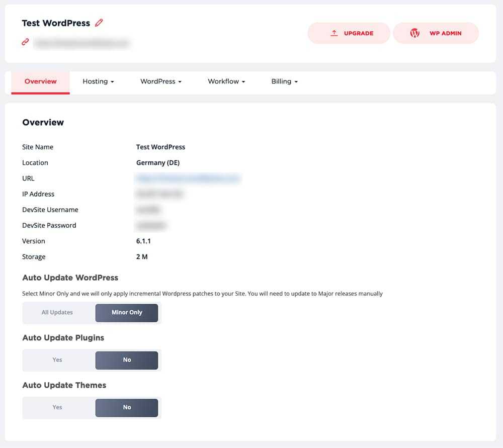Expand the Workflow dropdown menu
This screenshot has height=448, width=503.
pyautogui.click(x=226, y=81)
